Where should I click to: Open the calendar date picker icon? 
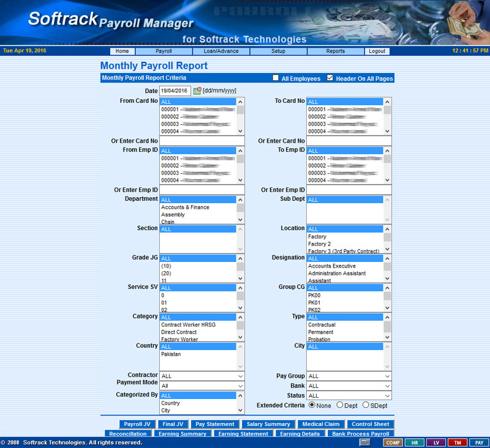pyautogui.click(x=197, y=91)
